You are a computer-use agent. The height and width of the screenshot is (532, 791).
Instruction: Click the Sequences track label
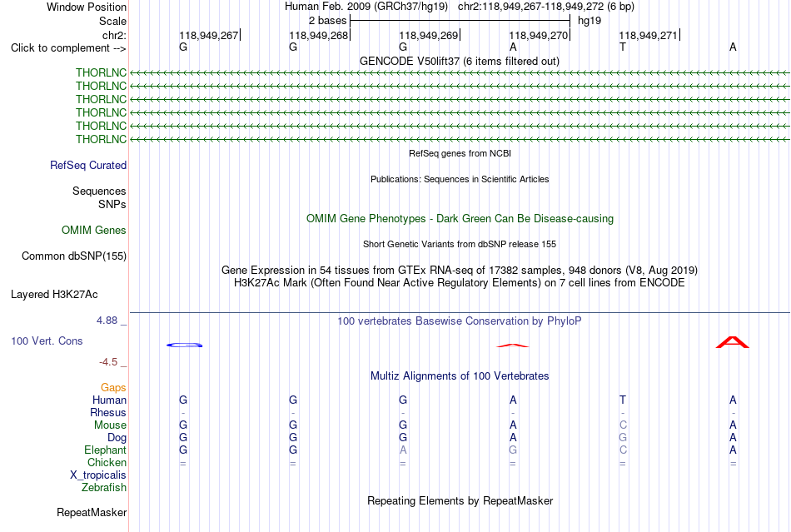(x=99, y=191)
